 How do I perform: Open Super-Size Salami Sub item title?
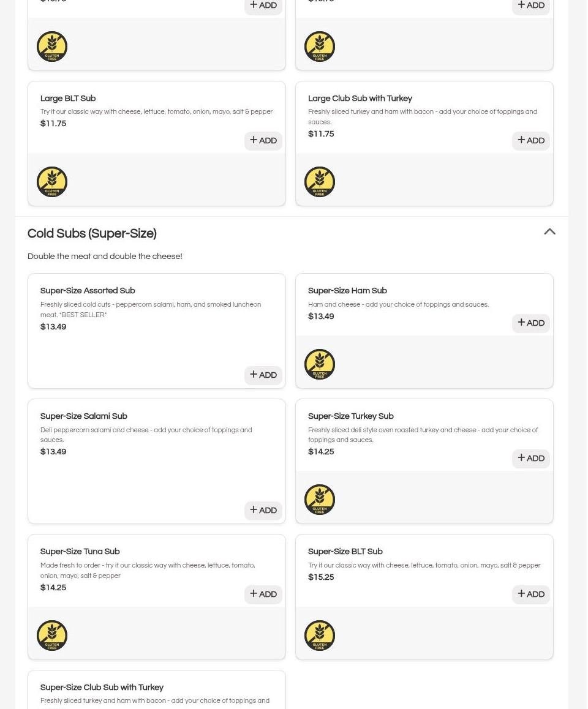pyautogui.click(x=84, y=416)
